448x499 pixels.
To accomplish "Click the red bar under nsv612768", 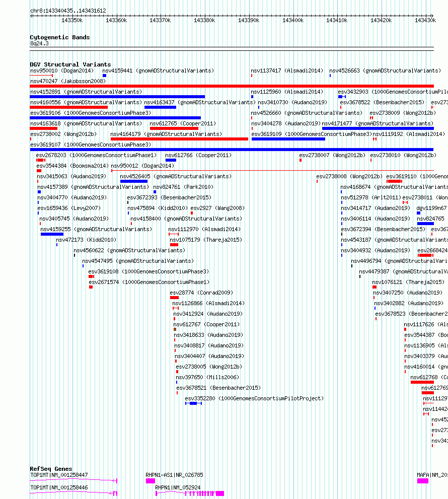I will click(x=422, y=382).
